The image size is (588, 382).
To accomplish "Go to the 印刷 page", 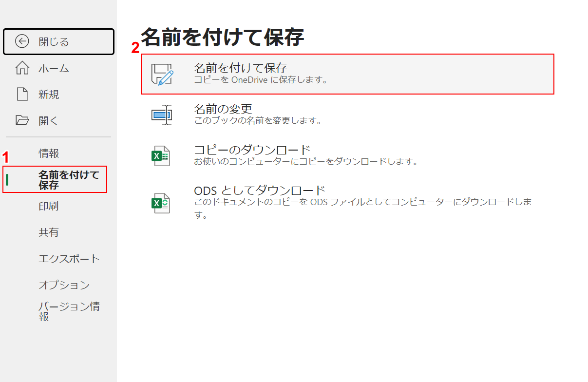I will (49, 206).
